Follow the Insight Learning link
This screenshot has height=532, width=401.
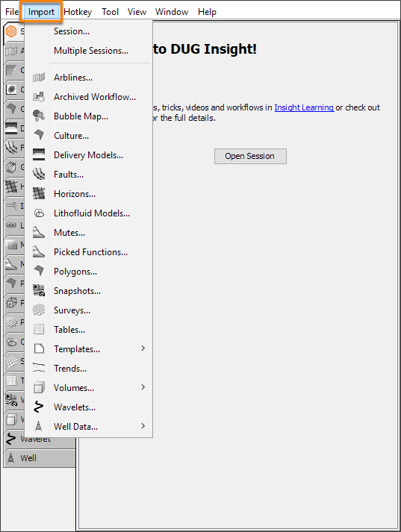pos(304,107)
